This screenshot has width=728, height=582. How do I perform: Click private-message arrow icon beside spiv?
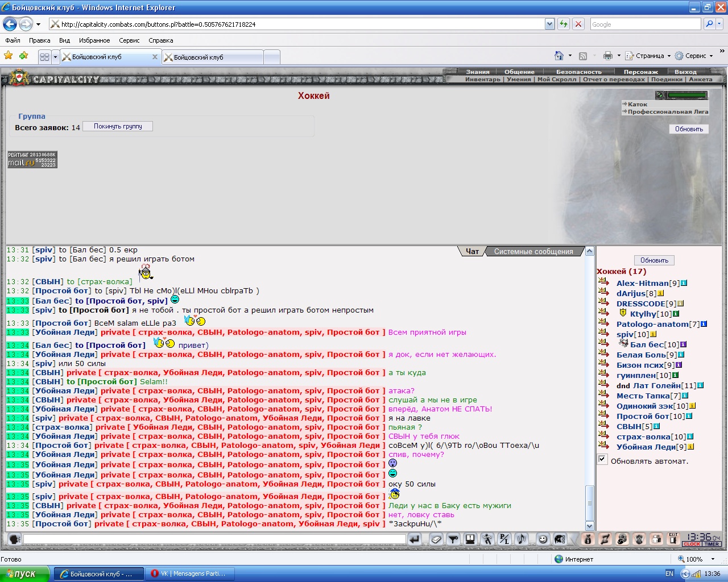pos(604,334)
